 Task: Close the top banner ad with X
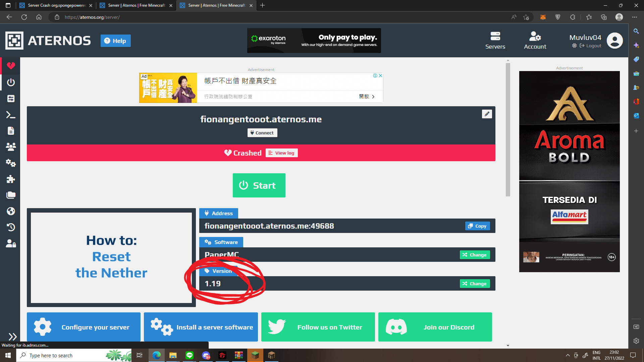point(380,76)
